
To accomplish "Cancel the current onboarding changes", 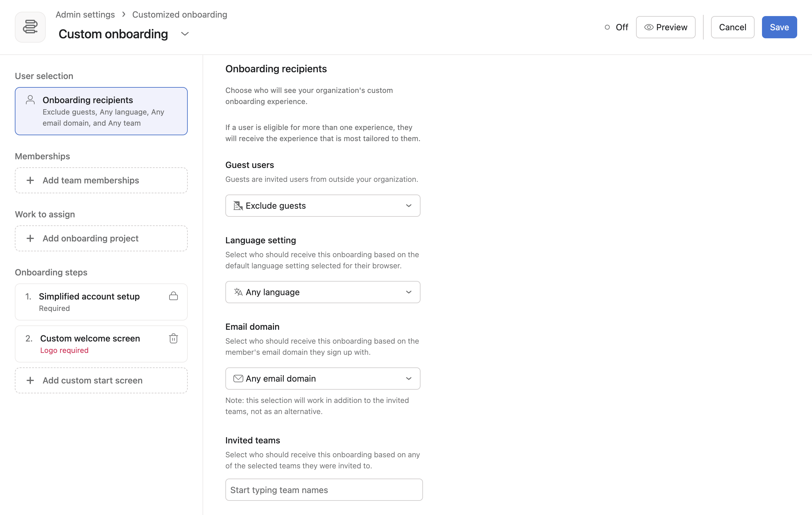I will click(x=732, y=27).
